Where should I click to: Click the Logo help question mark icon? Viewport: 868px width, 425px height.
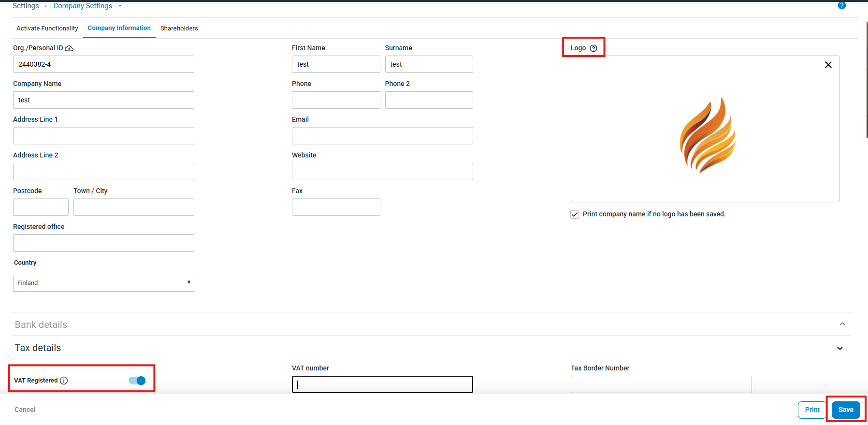pos(593,48)
